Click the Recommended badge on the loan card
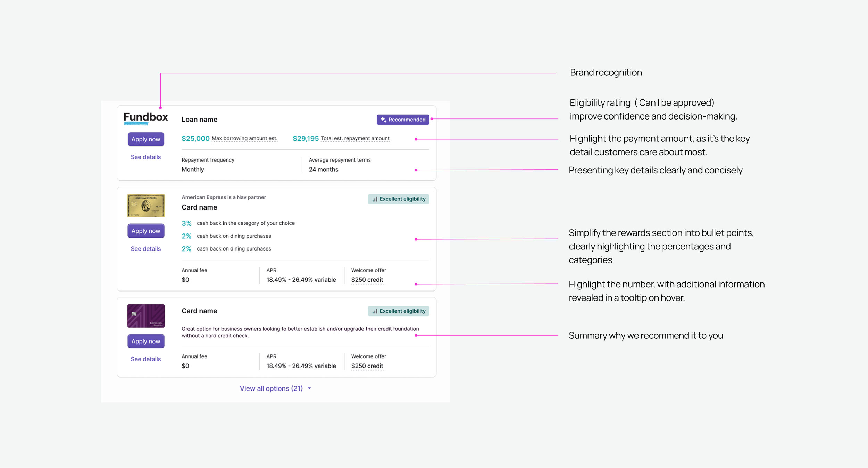This screenshot has height=468, width=868. [x=403, y=120]
